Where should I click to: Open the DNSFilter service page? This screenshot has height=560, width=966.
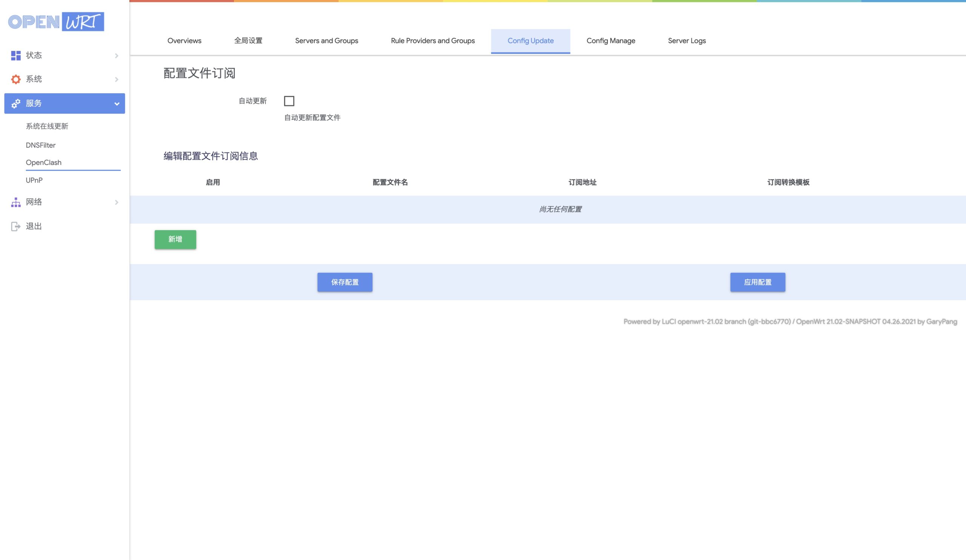point(41,145)
